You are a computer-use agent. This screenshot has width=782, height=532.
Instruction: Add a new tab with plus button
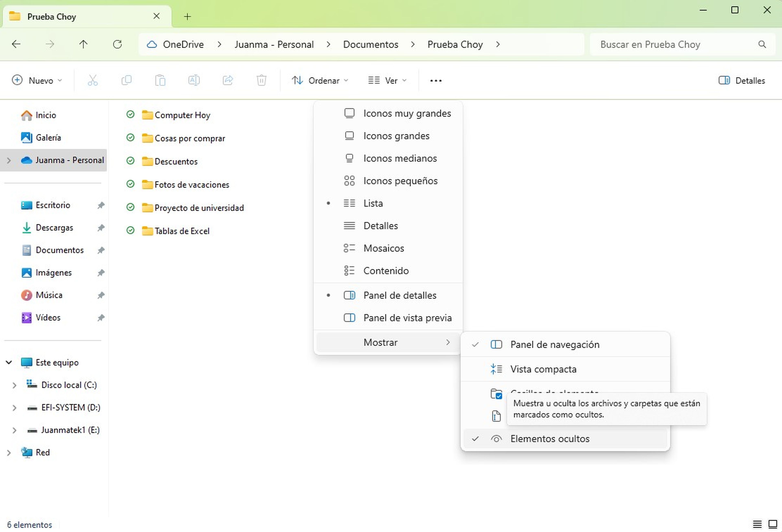coord(187,16)
